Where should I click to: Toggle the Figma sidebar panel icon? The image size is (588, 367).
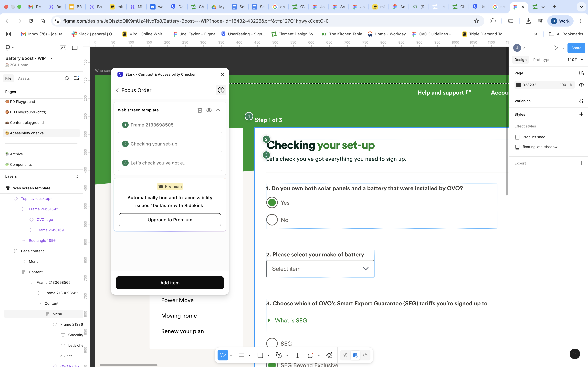(x=75, y=48)
